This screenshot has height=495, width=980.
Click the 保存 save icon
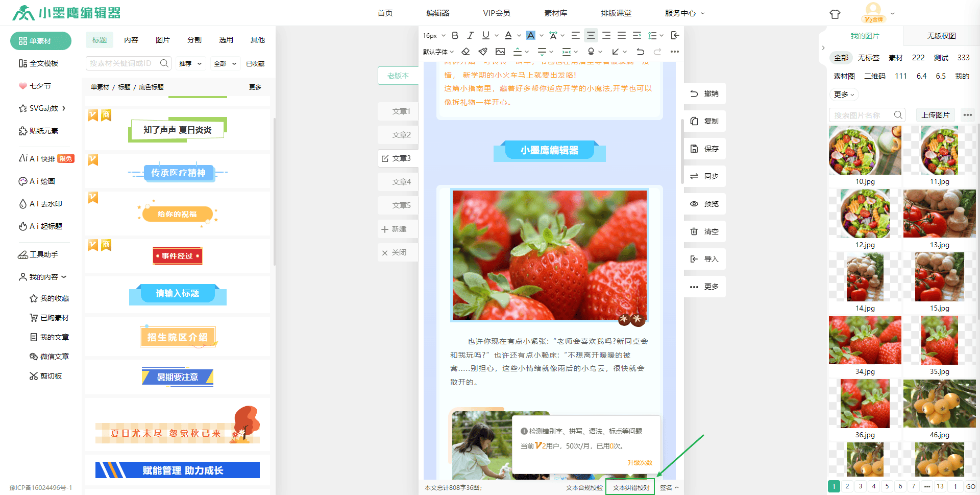point(694,149)
